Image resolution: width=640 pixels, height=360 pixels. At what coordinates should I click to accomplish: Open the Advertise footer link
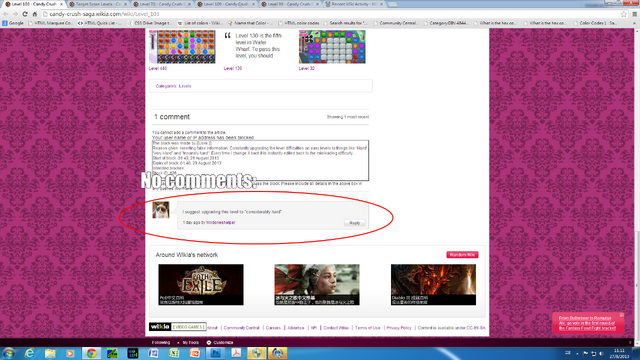click(x=296, y=328)
